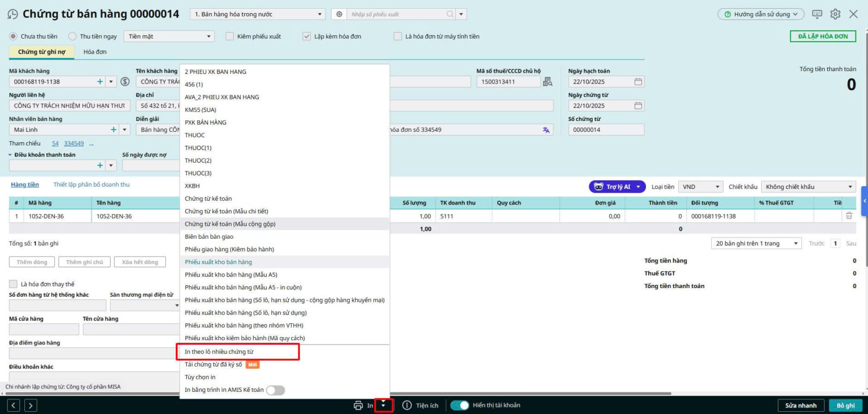The height and width of the screenshot is (414, 868).
Task: Click the customer debt dollar icon
Action: (x=125, y=82)
